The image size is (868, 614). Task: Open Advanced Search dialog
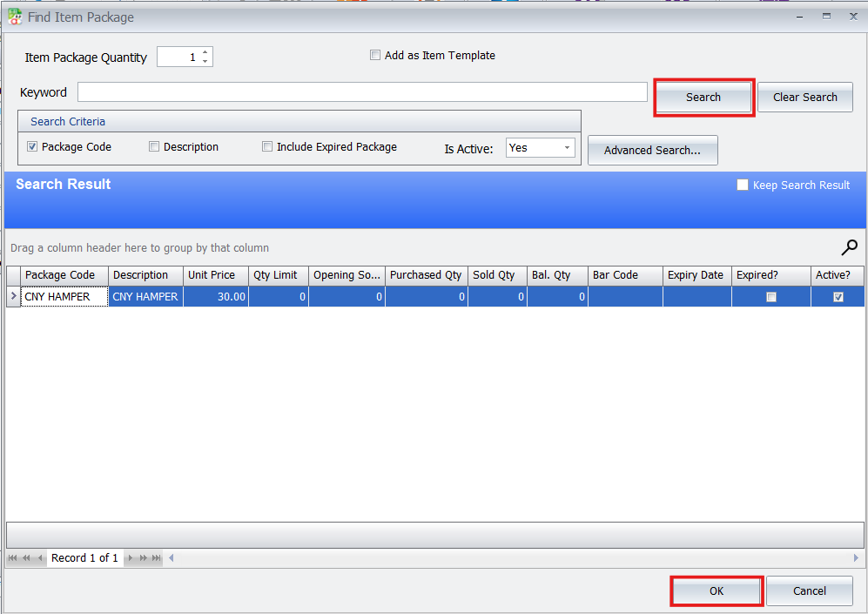tap(652, 150)
